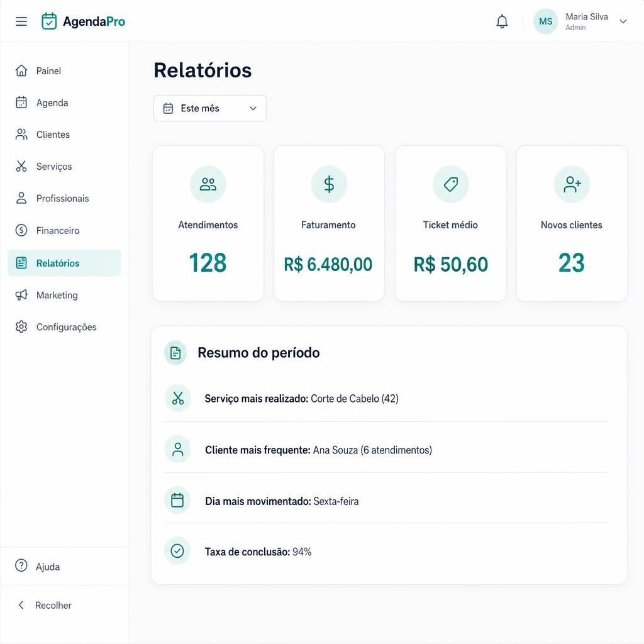
Task: Click the R$ 50,60 ticket value
Action: (450, 264)
